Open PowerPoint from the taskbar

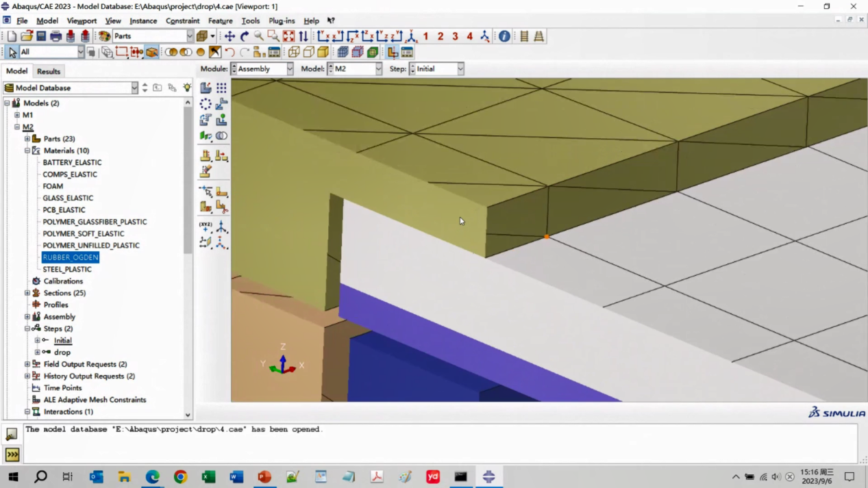[264, 476]
